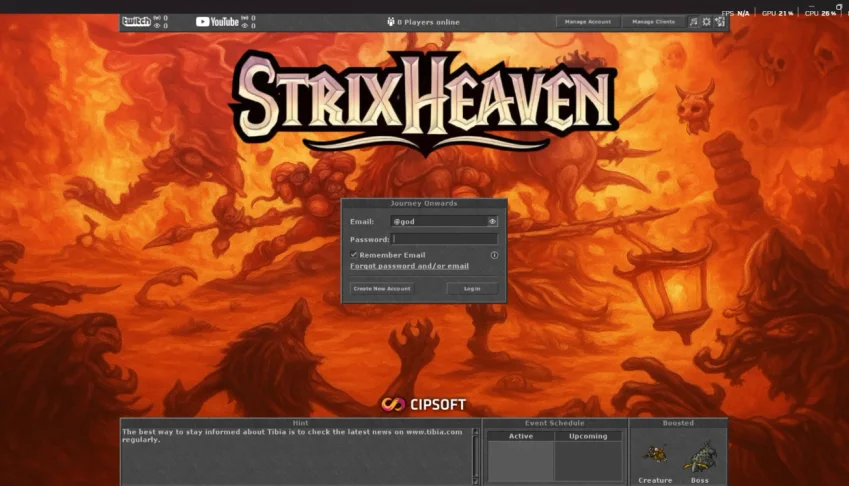
Task: Switch to Active event column
Action: (521, 436)
